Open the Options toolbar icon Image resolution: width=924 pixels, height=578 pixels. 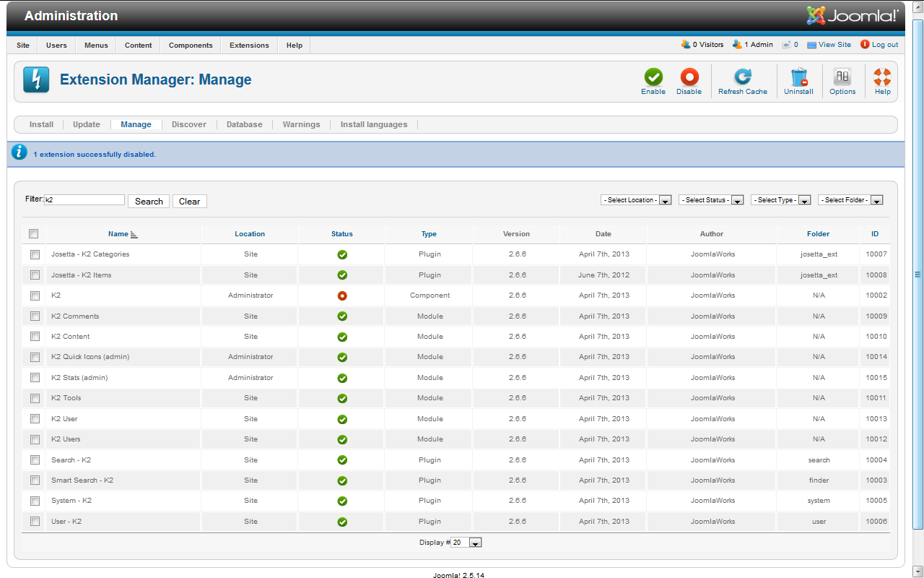[842, 77]
